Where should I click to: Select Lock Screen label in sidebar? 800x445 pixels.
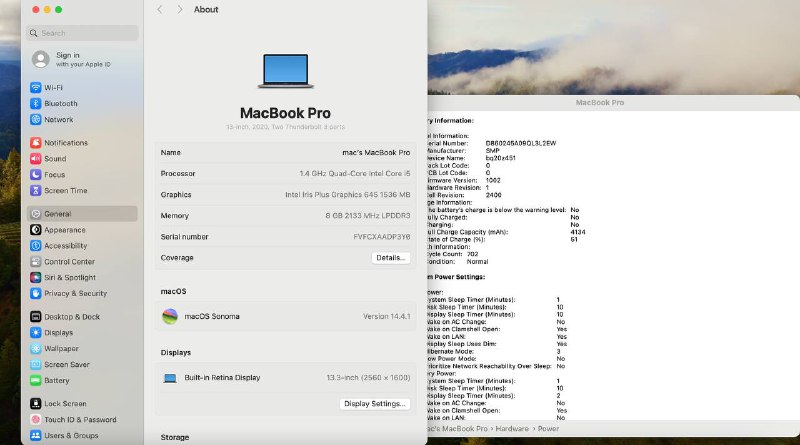coord(65,404)
